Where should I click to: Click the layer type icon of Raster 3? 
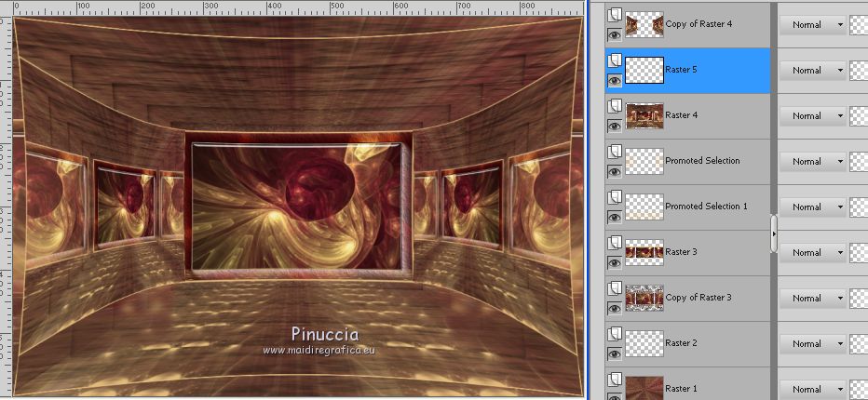click(x=614, y=243)
